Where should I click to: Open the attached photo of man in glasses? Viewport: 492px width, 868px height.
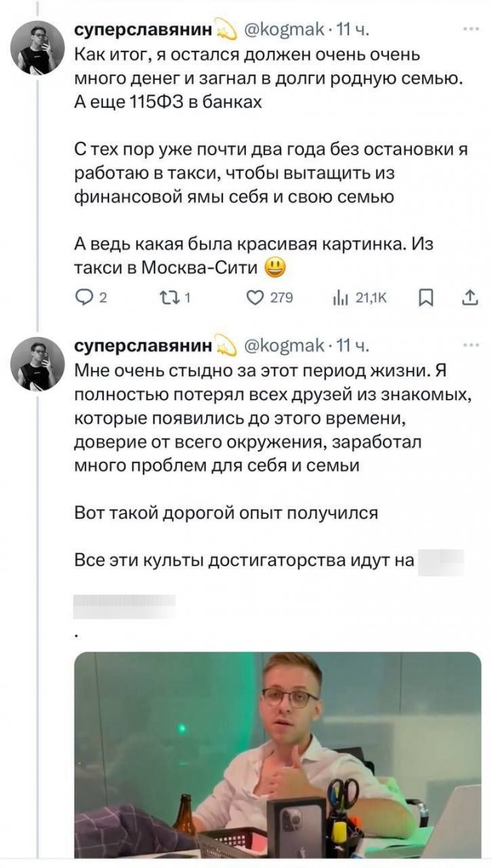(x=278, y=754)
